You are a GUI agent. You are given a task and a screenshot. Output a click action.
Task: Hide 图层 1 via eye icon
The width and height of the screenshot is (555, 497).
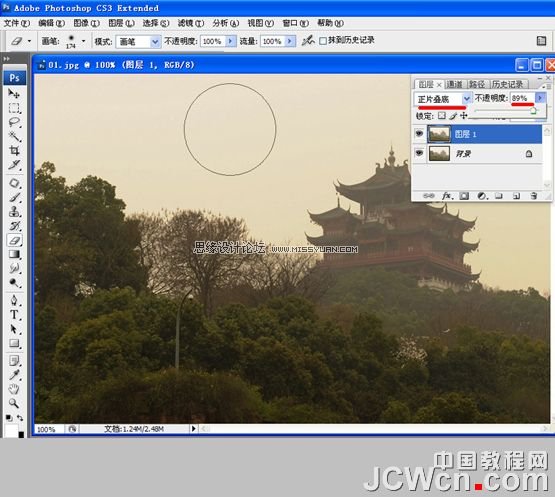[419, 134]
